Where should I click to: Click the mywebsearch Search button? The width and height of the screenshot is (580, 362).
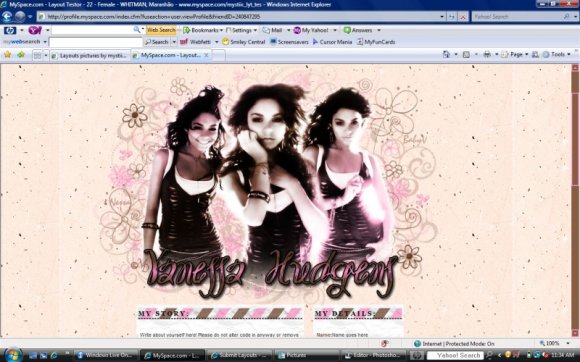point(156,42)
